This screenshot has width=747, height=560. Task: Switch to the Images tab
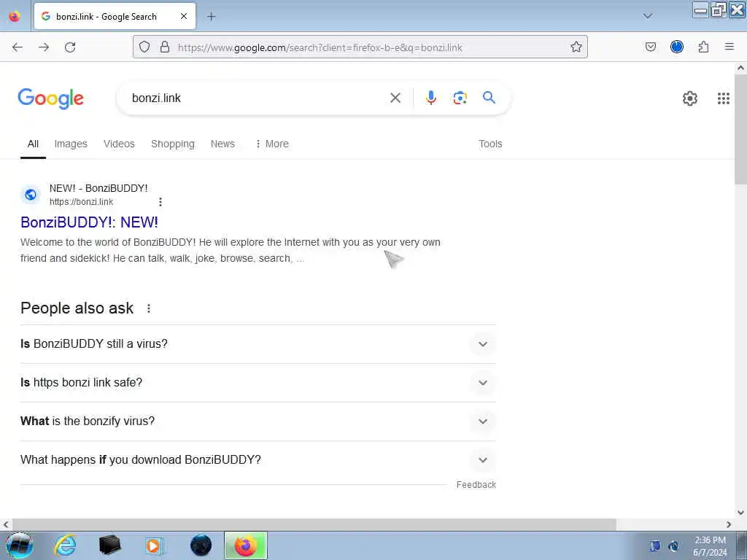pyautogui.click(x=71, y=144)
